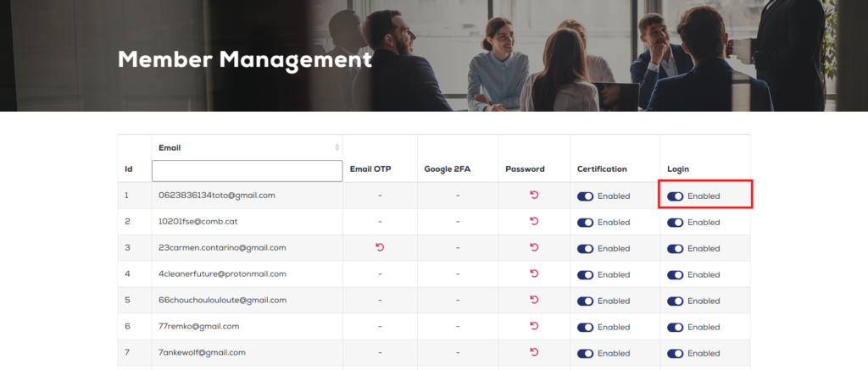Reset password for 0623836134toto@gmail.com
The width and height of the screenshot is (868, 370).
[534, 195]
